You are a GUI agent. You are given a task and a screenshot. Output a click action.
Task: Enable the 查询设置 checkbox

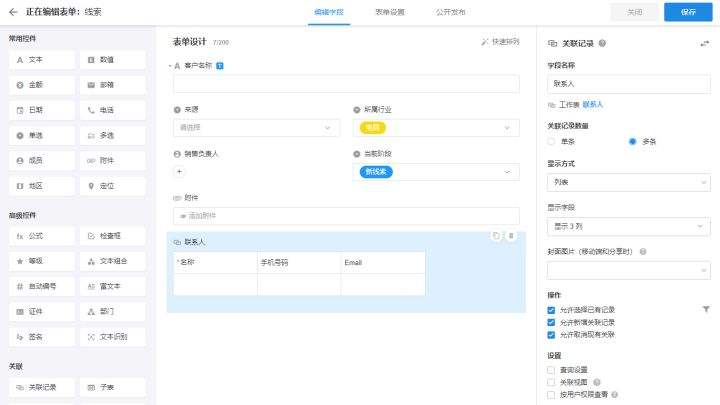coord(551,370)
